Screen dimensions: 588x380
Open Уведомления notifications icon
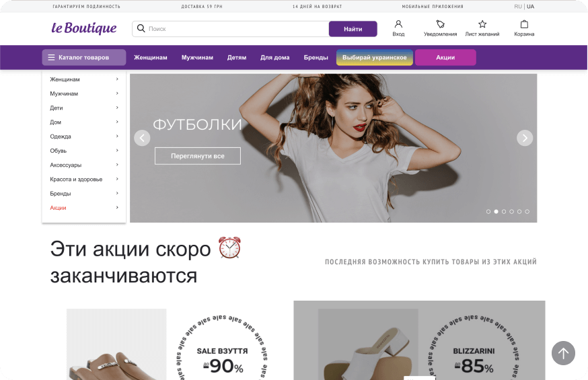pos(440,24)
